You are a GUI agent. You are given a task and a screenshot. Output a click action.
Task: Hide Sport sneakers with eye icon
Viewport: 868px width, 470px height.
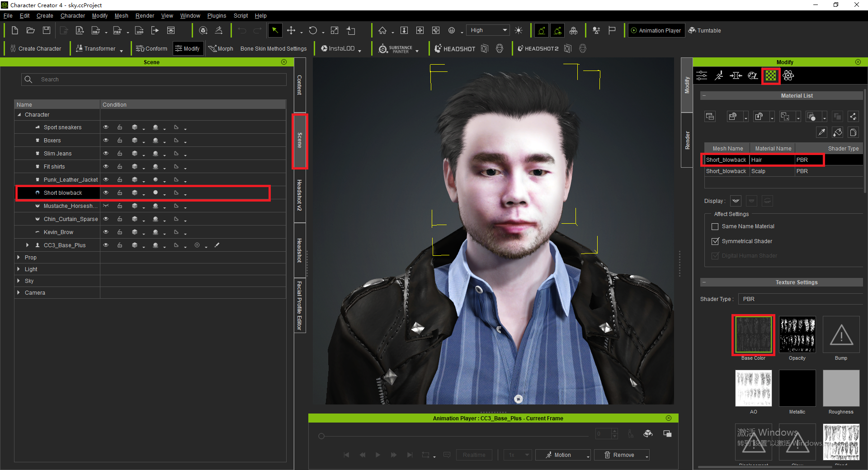pos(106,127)
